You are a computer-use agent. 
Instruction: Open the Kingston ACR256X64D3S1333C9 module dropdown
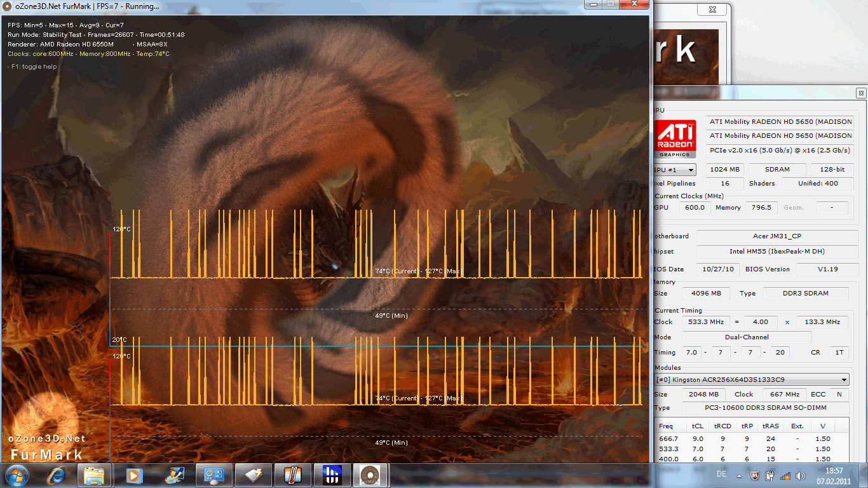[752, 379]
